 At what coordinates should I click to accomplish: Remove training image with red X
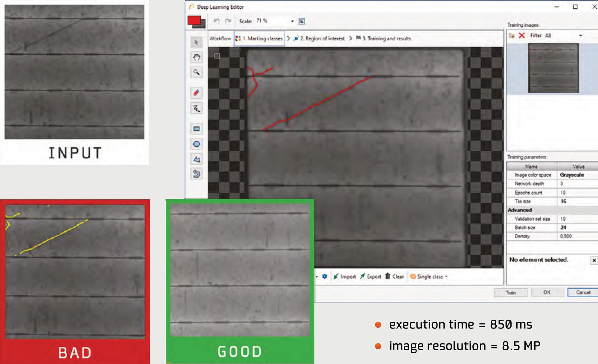coord(522,36)
